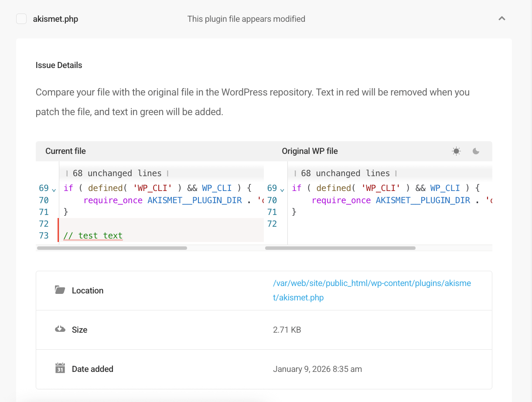The height and width of the screenshot is (402, 532).
Task: Click the chevron next to line 69 in Original WP file
Action: [283, 189]
